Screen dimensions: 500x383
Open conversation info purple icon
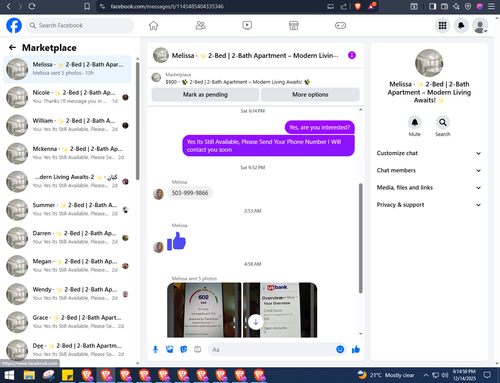tap(352, 55)
